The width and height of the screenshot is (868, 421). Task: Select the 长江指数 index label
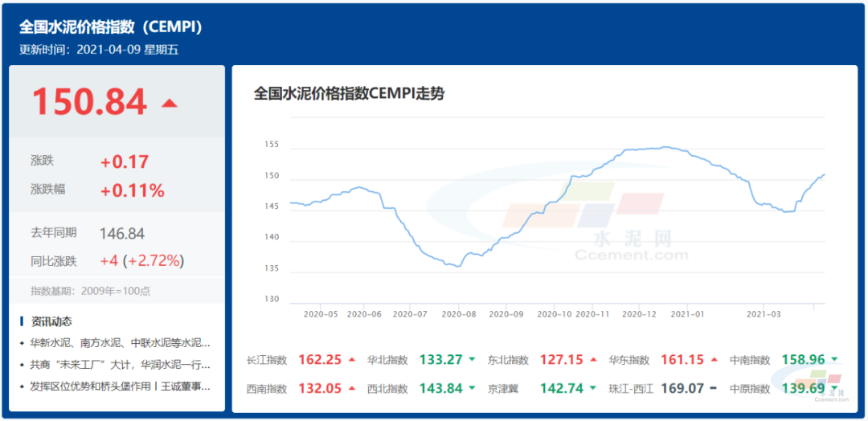266,360
